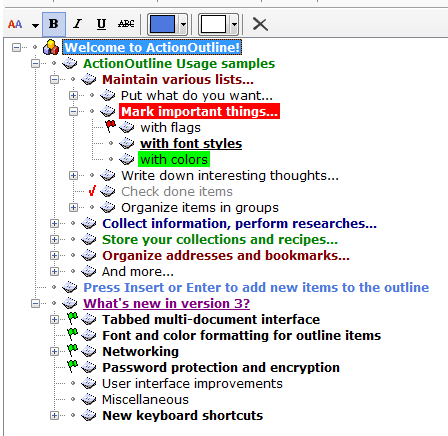The height and width of the screenshot is (436, 448).
Task: Open the font size dropdown arrow
Action: point(35,25)
